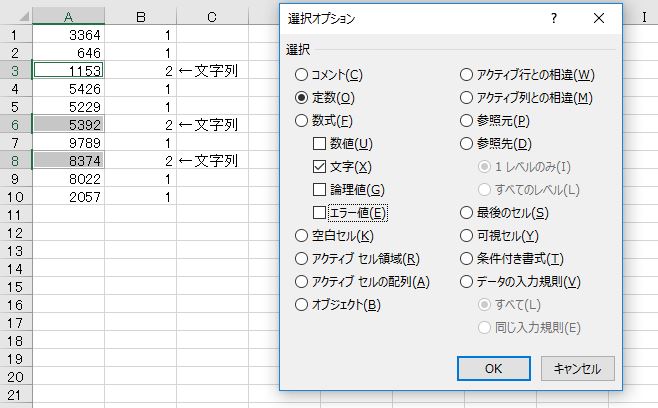
Task: Open the dialog help question mark
Action: pyautogui.click(x=554, y=18)
